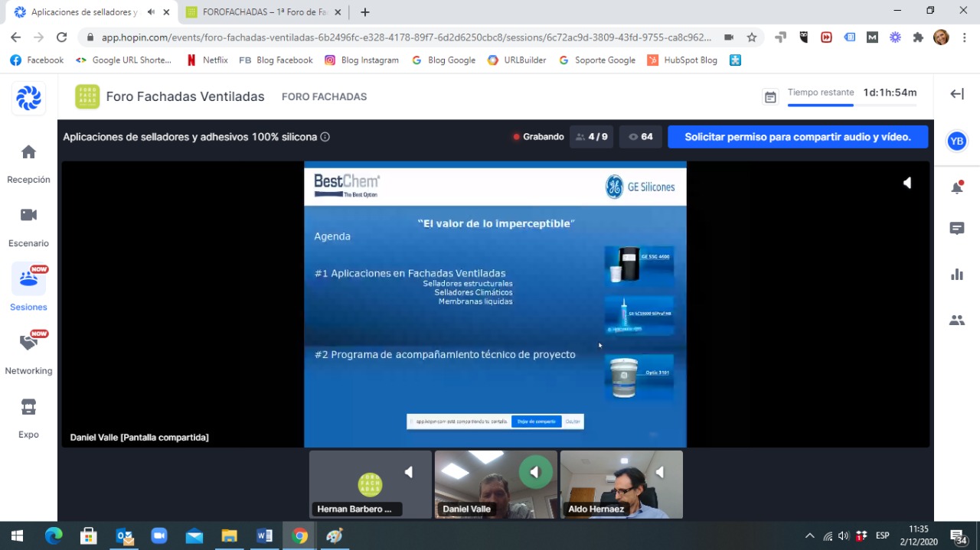980x550 pixels.
Task: Open Sesiones section
Action: coord(28,288)
